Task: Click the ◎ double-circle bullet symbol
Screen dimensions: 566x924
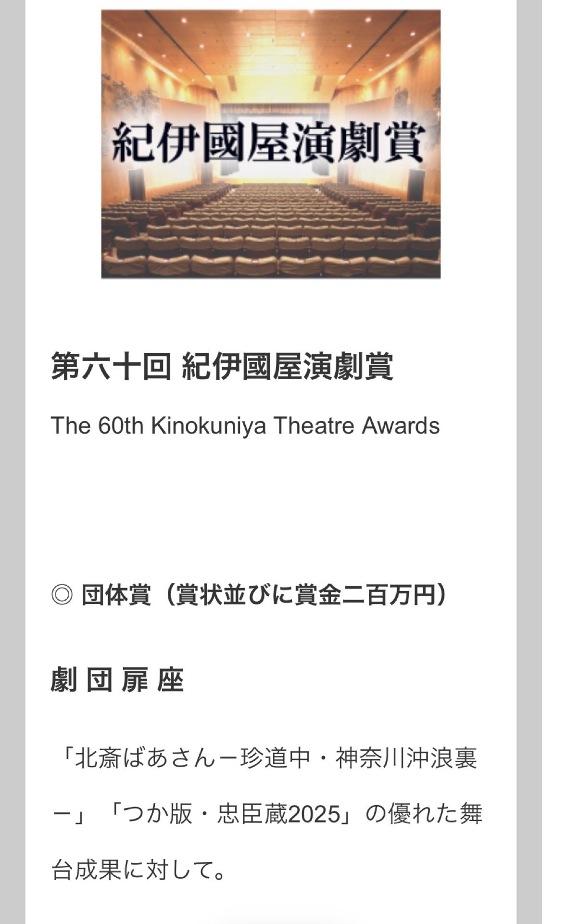Action: 62,595
